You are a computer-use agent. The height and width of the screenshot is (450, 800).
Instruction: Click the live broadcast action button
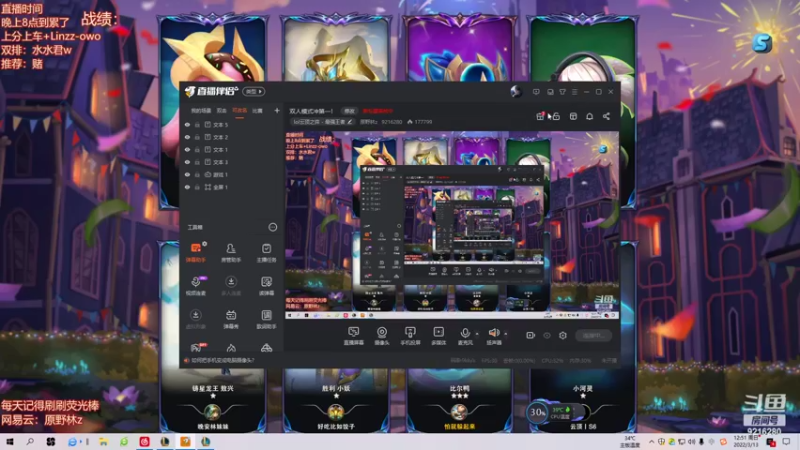(594, 335)
